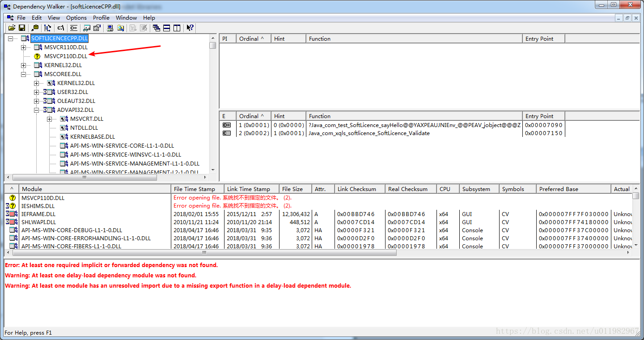Click the question-mark icon beside MSVCP110D.DLL in tree
The height and width of the screenshot is (340, 644).
[38, 56]
